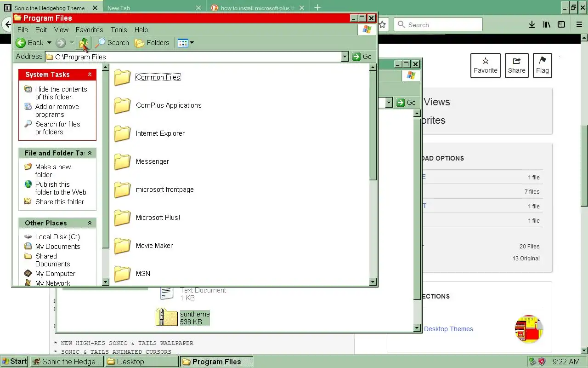Screen dimensions: 588x368
Task: Open a new browser tab
Action: tap(317, 7)
